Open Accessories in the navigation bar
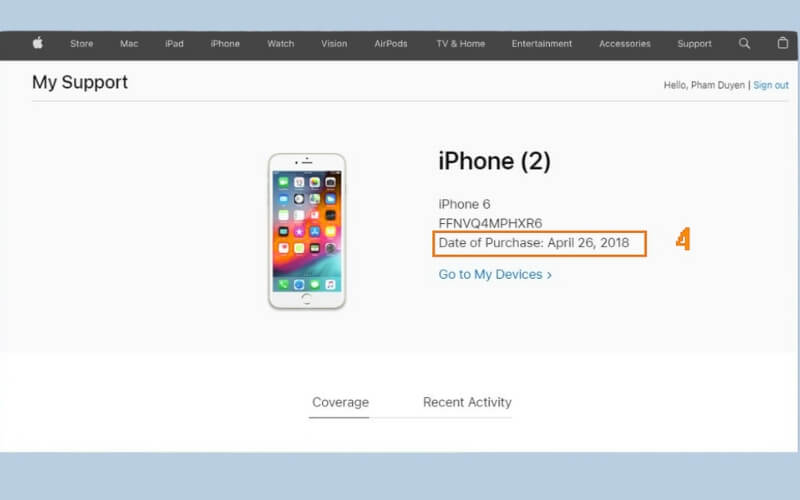Screen dimensions: 800x500 [625, 44]
